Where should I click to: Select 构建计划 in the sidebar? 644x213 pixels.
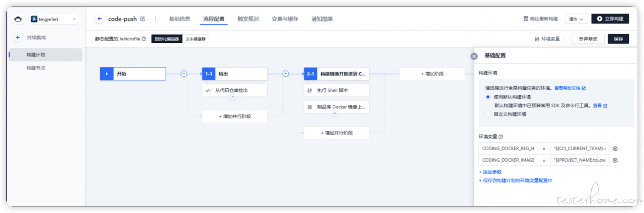point(46,54)
